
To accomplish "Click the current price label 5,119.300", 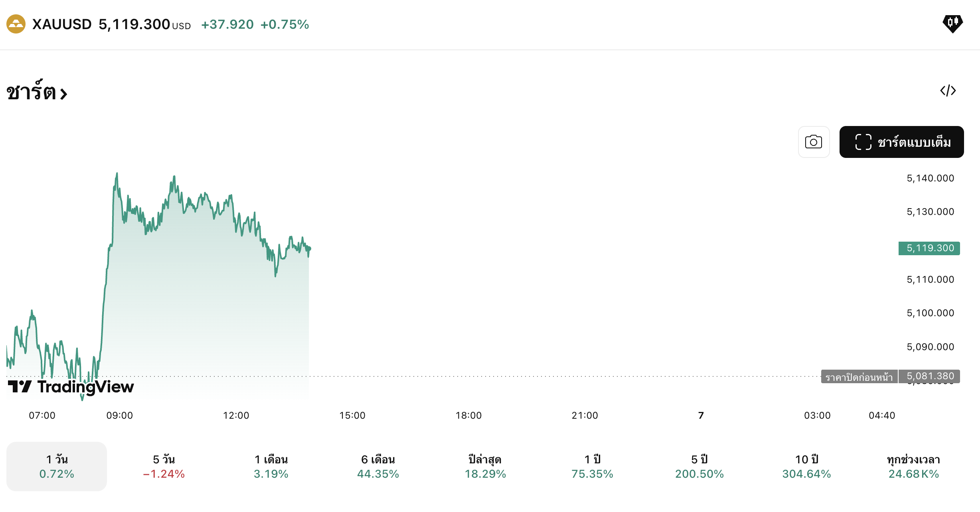I will pyautogui.click(x=929, y=248).
